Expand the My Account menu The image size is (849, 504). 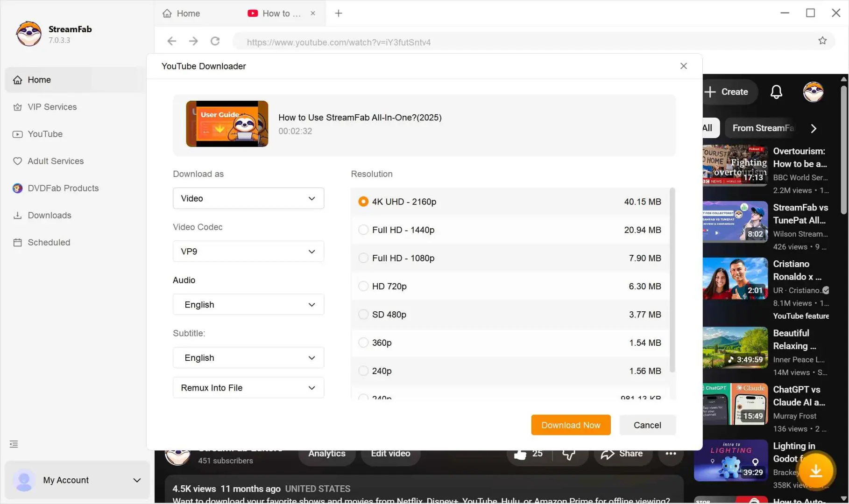[78, 480]
